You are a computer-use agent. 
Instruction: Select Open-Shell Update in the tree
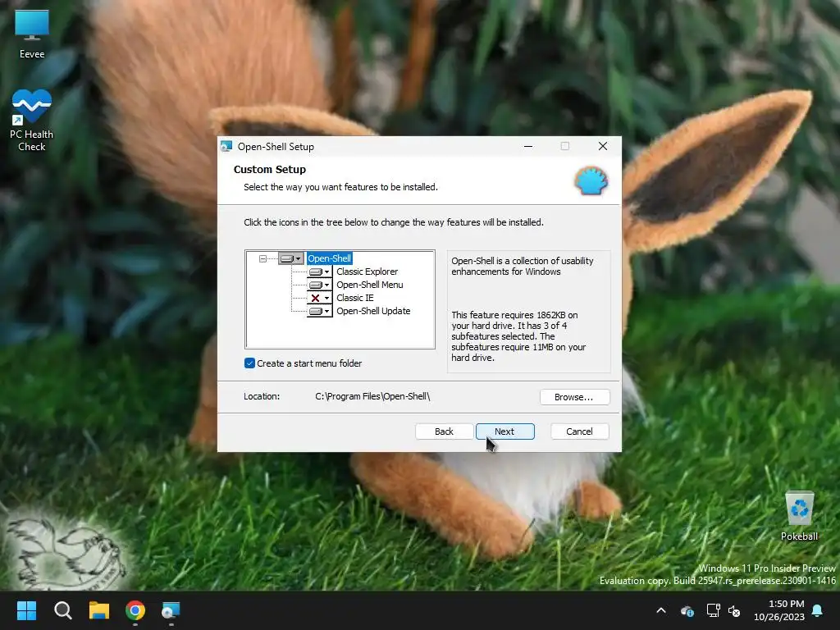pos(373,311)
